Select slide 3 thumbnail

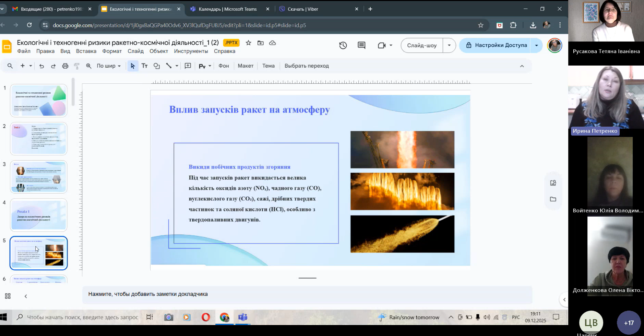click(x=38, y=177)
